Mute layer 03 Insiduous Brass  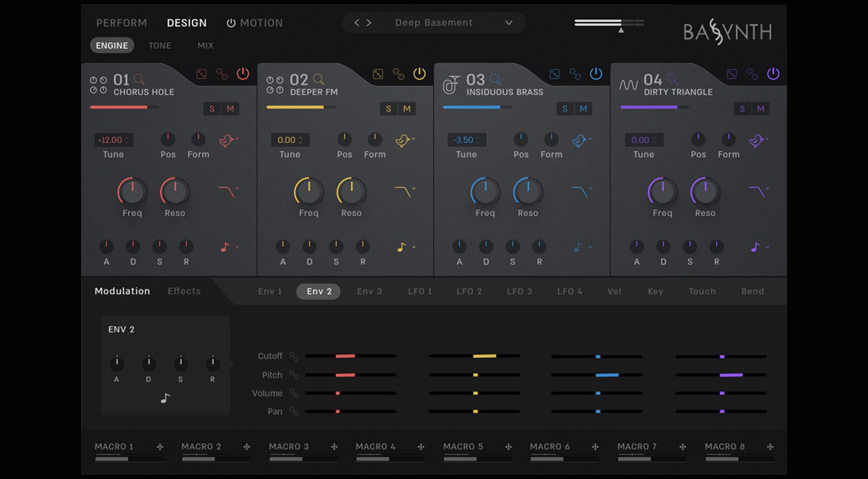[x=583, y=109]
